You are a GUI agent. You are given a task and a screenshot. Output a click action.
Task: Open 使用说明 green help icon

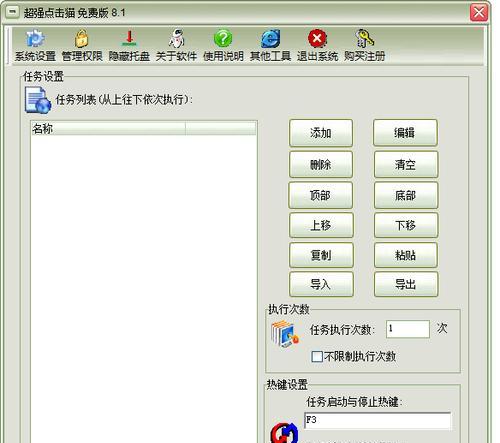coord(223,39)
